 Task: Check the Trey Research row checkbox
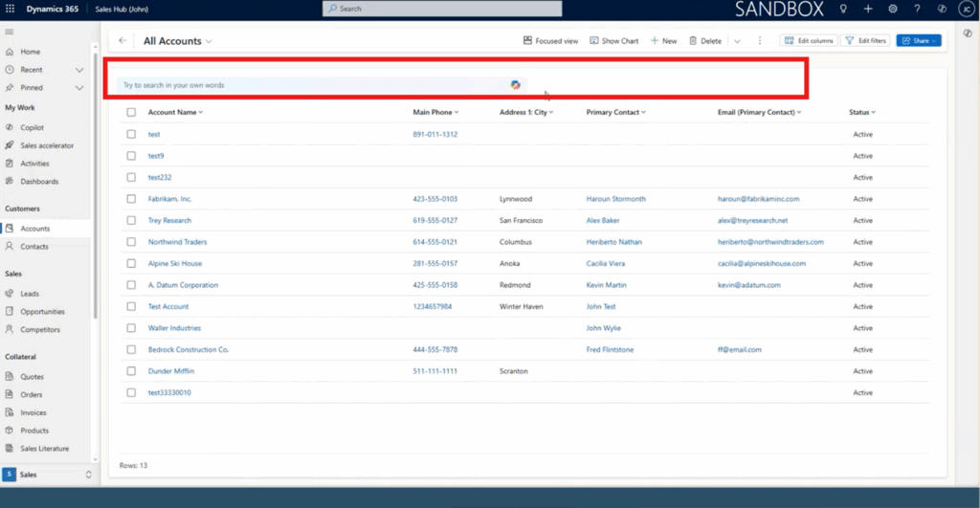pos(131,221)
